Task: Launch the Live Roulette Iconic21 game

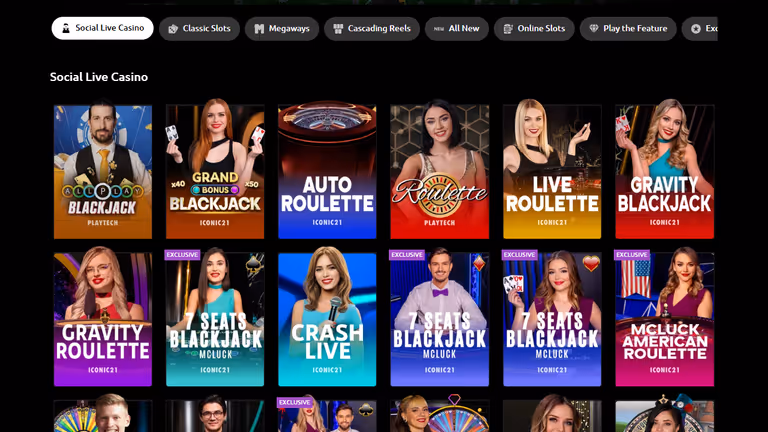Action: click(552, 169)
